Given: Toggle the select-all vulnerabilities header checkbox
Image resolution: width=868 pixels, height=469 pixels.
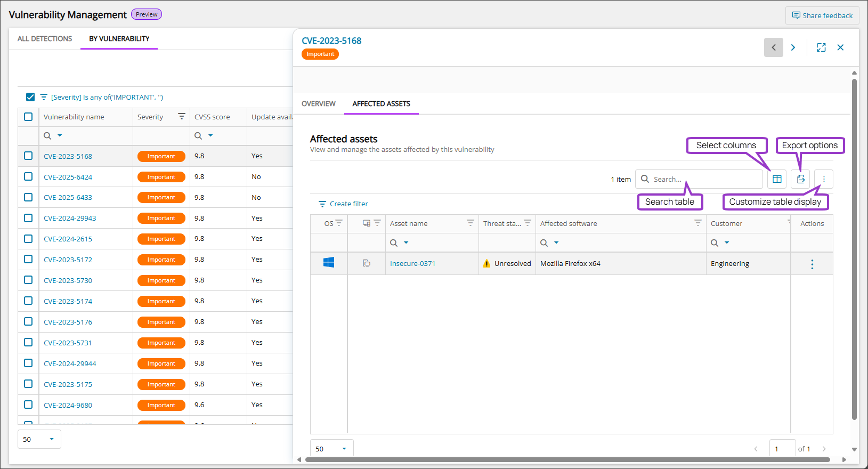Looking at the screenshot, I should [x=28, y=117].
